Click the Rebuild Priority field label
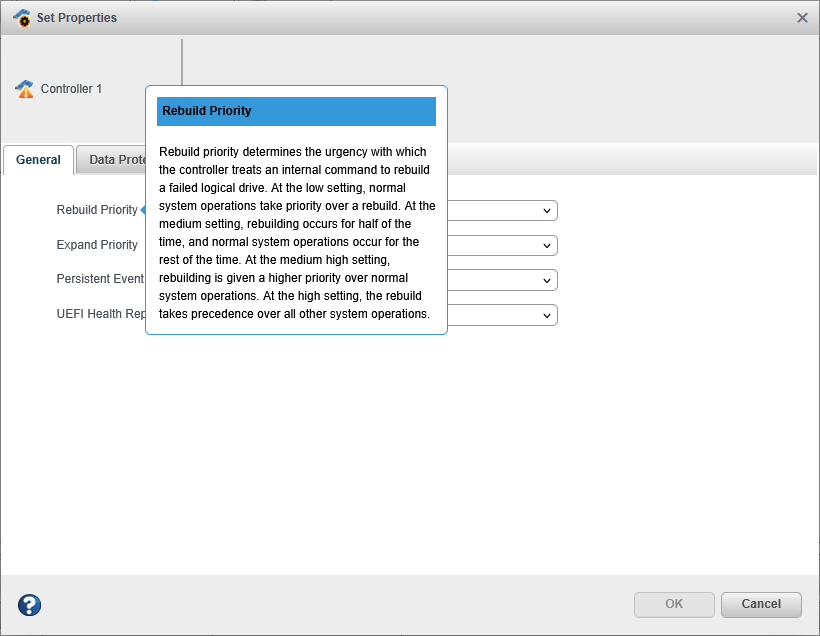This screenshot has height=636, width=820. (97, 210)
